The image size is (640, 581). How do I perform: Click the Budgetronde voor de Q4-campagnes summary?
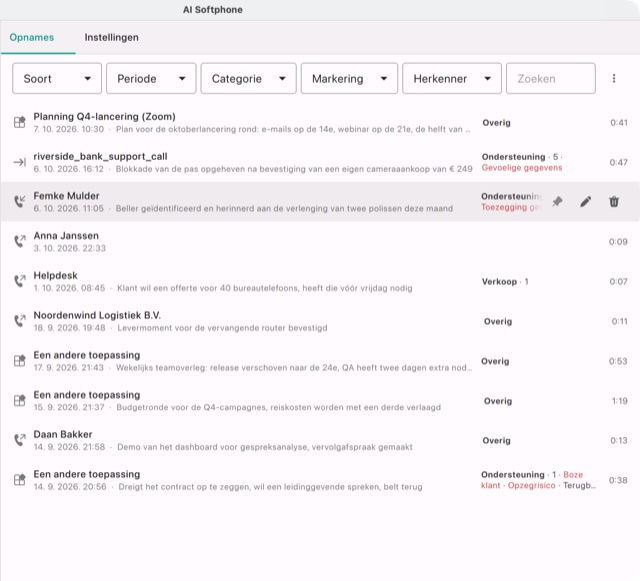(x=278, y=407)
